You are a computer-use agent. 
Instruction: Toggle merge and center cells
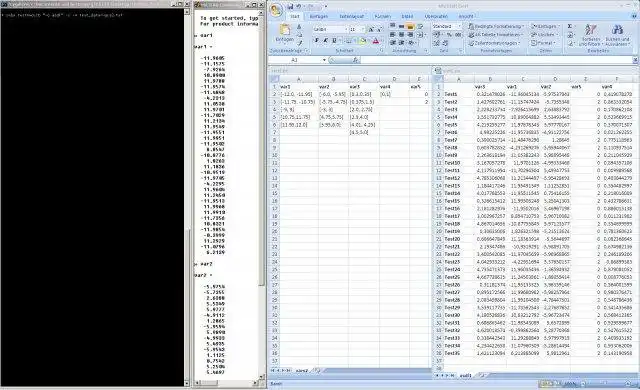point(420,35)
